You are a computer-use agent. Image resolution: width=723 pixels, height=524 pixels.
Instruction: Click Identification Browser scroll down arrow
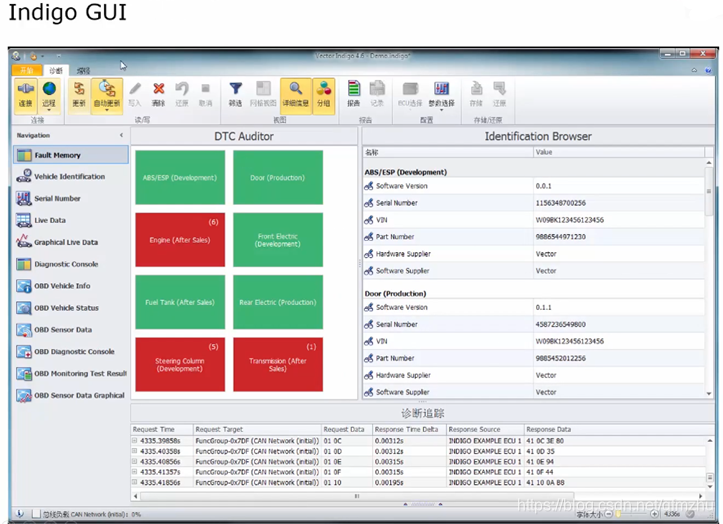click(x=709, y=393)
